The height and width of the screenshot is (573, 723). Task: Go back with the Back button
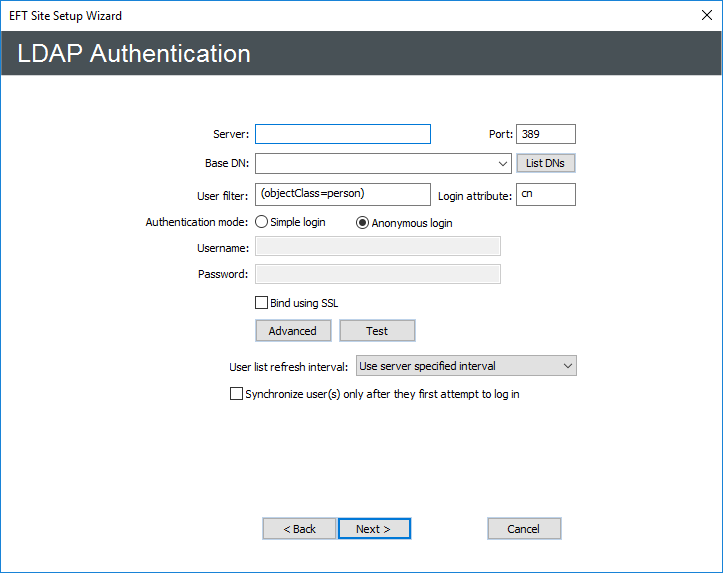click(x=299, y=529)
